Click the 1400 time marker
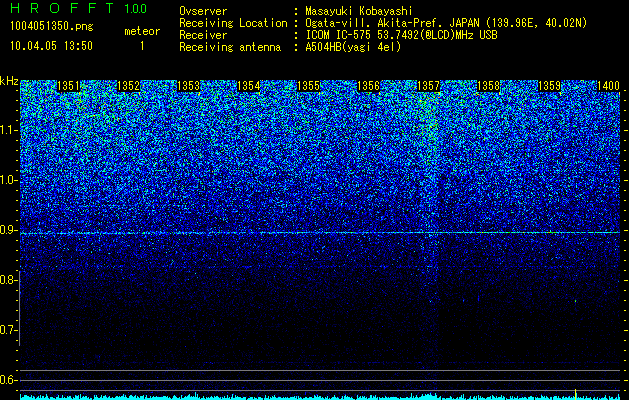629x400 pixels. point(609,86)
